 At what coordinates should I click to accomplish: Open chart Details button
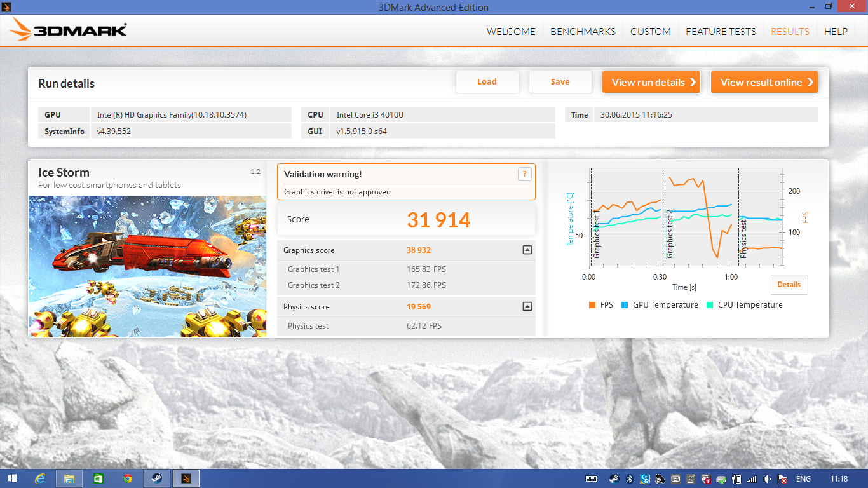(x=789, y=285)
